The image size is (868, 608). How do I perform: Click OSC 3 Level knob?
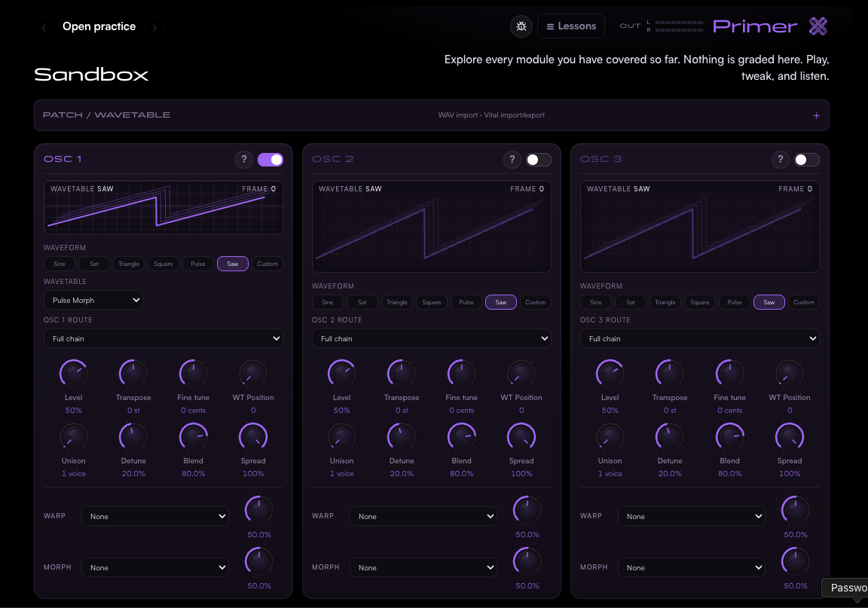tap(610, 374)
